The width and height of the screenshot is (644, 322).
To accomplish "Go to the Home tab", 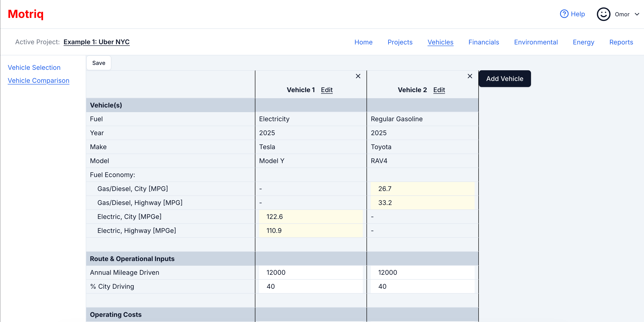I will pyautogui.click(x=363, y=42).
